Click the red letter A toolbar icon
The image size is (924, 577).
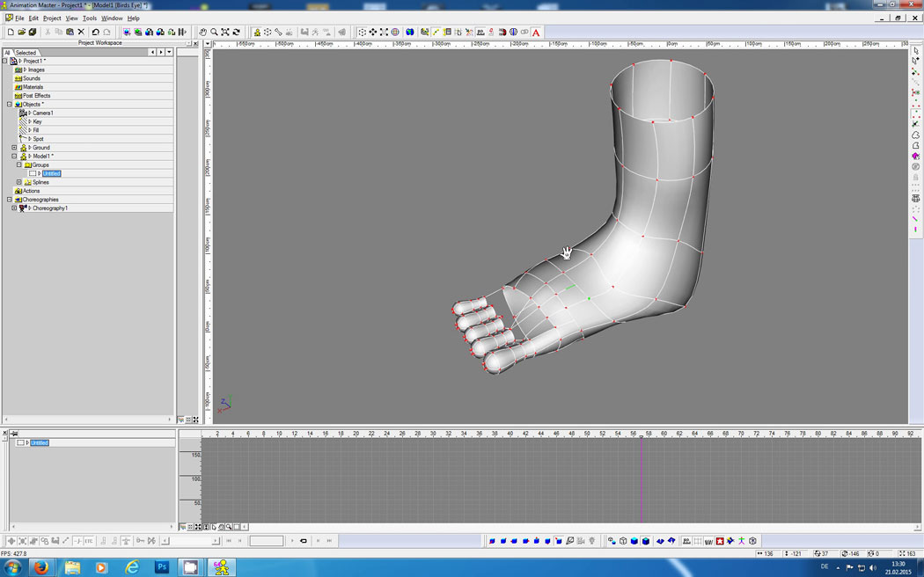(536, 33)
